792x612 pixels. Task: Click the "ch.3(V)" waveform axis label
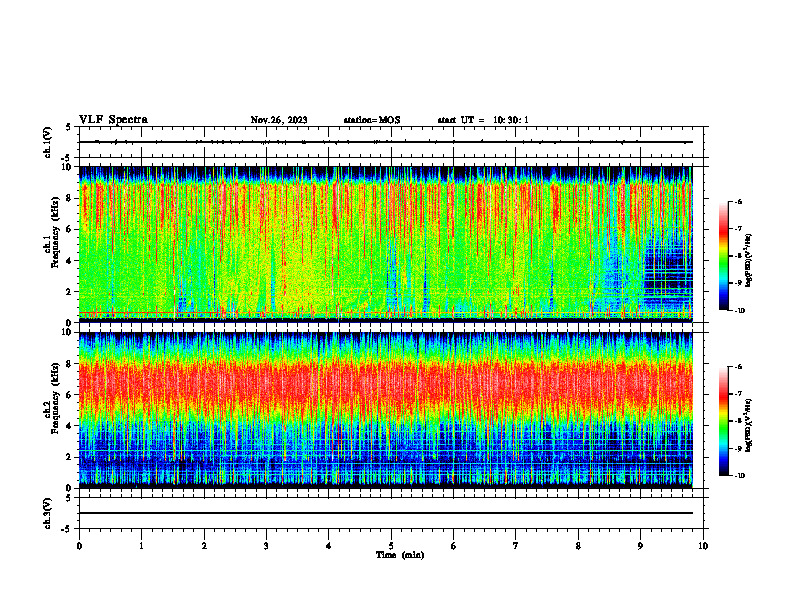47,514
